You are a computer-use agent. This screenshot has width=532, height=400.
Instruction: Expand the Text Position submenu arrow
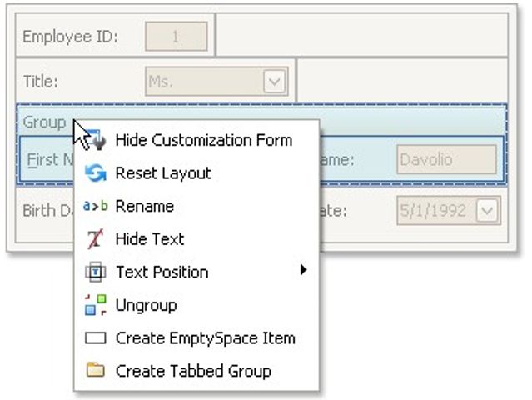(304, 271)
